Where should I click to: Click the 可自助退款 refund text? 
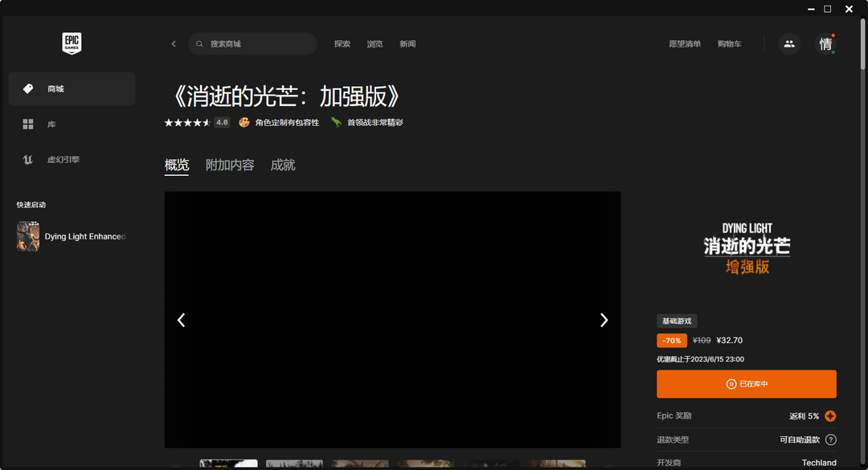(800, 439)
